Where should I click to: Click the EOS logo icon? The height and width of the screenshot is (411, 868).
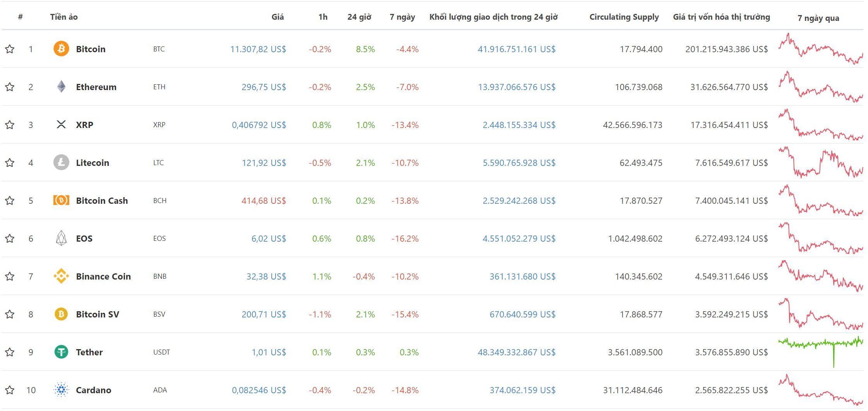pos(61,238)
